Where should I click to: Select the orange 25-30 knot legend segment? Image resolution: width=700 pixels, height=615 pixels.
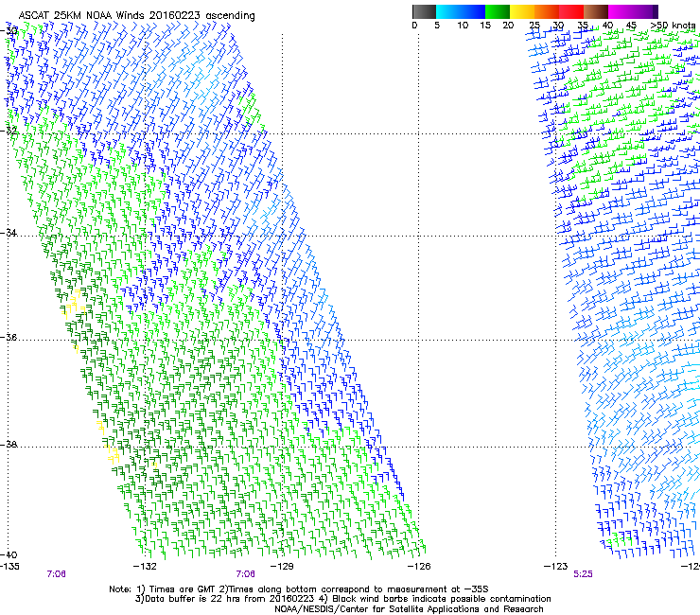pyautogui.click(x=547, y=11)
